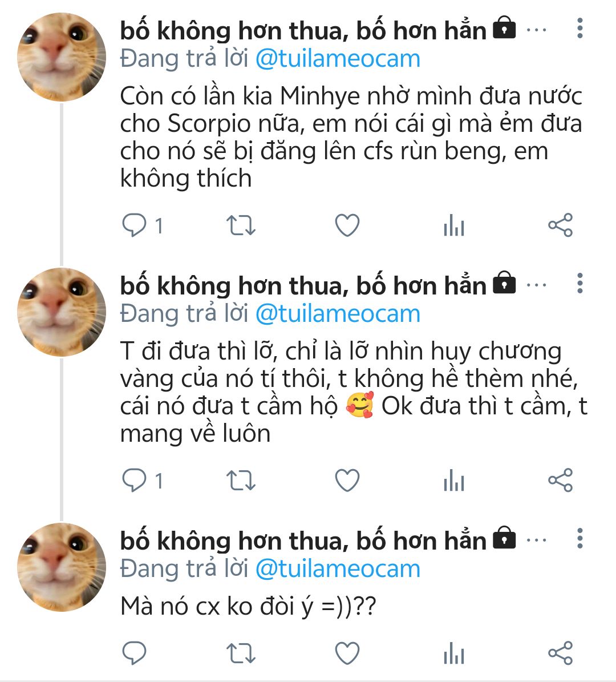This screenshot has width=616, height=682.
Task: Open more options on the second tweet
Action: (579, 283)
